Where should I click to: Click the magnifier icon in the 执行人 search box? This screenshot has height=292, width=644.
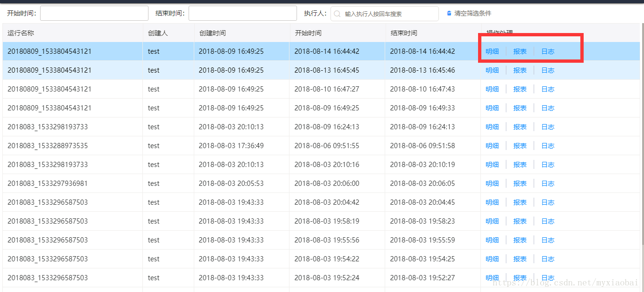(337, 14)
